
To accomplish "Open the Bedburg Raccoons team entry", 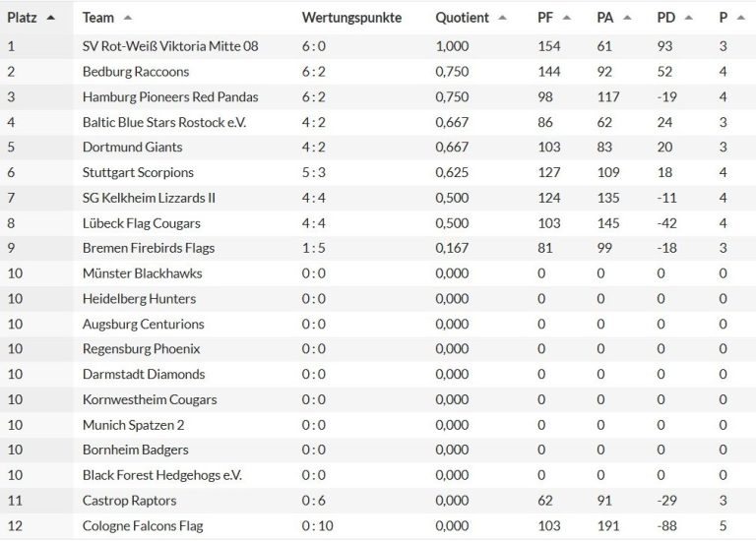I will [x=136, y=72].
